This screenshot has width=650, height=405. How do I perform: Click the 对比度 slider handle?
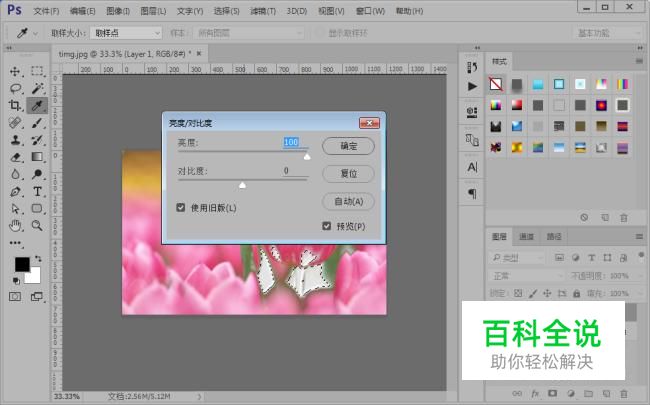(x=242, y=184)
